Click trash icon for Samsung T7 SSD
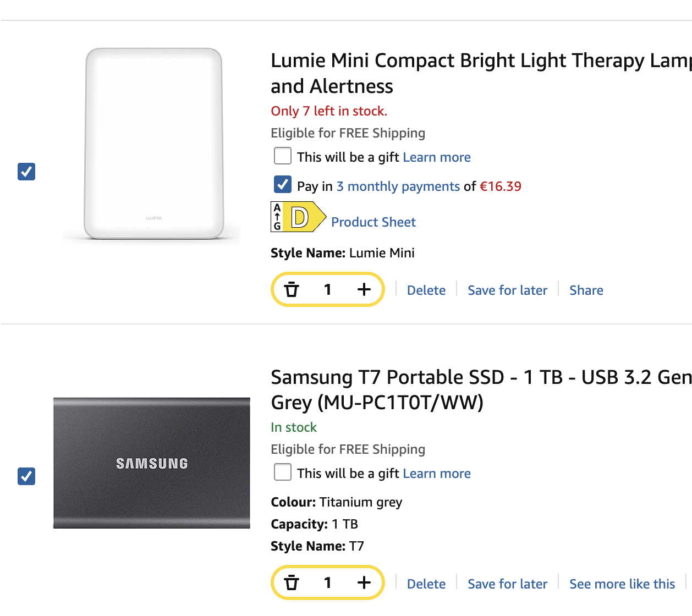The width and height of the screenshot is (692, 616). 292,582
